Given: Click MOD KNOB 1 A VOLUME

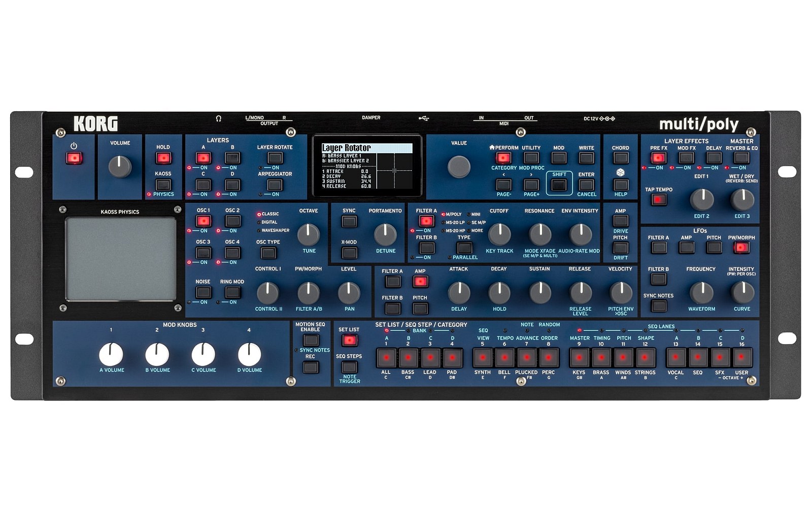Looking at the screenshot, I should 111,354.
